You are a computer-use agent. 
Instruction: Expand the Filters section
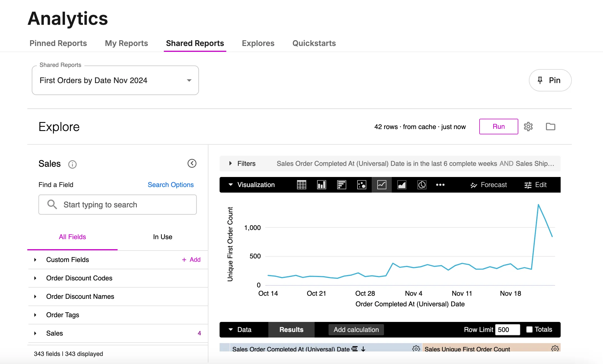[x=230, y=163]
